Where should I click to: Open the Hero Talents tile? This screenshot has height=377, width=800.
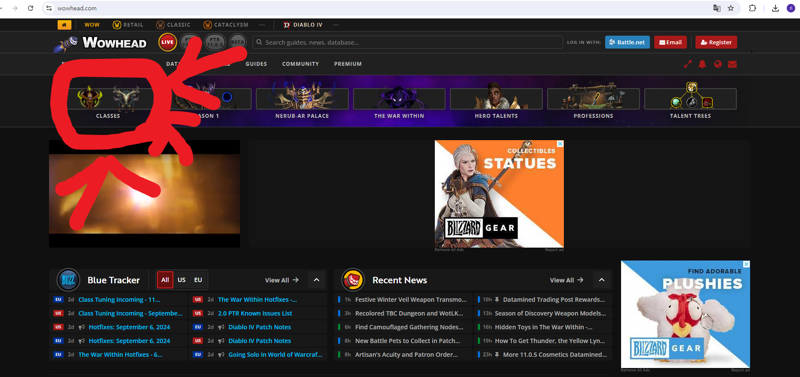pyautogui.click(x=496, y=102)
